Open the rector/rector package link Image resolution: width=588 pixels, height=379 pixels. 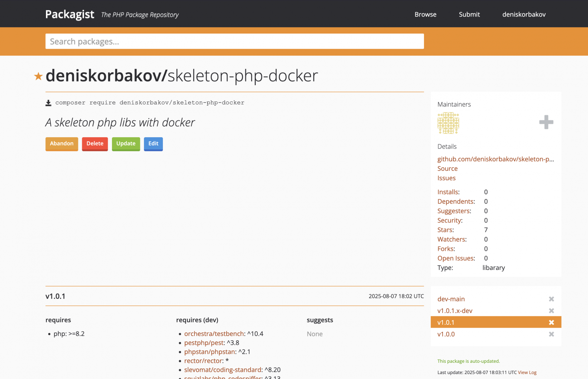(x=203, y=361)
